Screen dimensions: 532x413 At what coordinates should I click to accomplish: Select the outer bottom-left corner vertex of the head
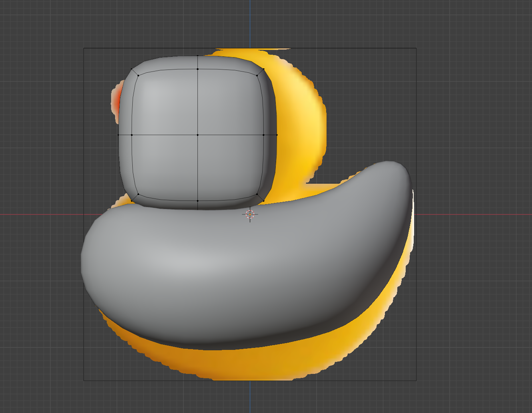point(132,201)
